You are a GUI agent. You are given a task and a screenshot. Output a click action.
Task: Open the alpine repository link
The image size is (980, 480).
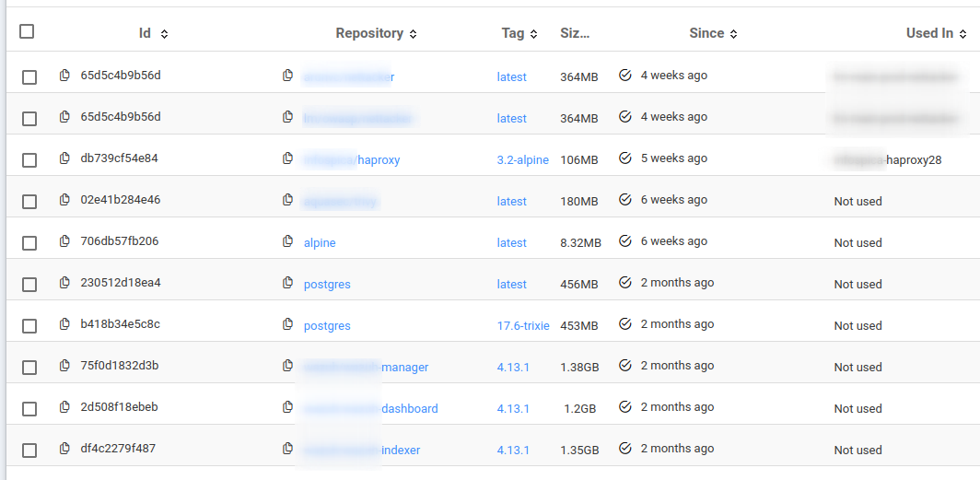click(x=320, y=243)
